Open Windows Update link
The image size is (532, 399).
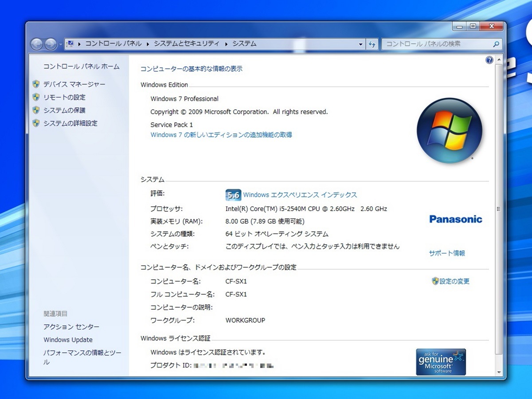coord(68,340)
